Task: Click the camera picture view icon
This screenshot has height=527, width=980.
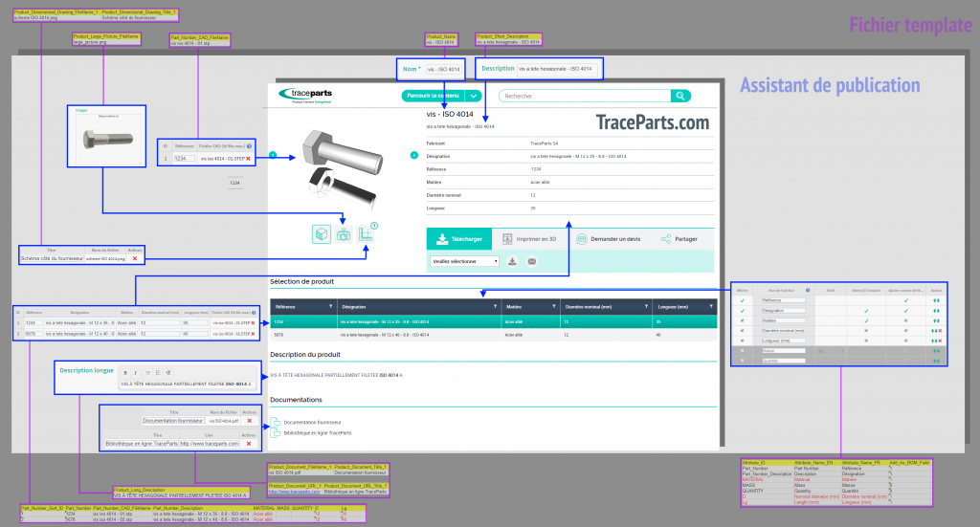Action: (x=343, y=233)
